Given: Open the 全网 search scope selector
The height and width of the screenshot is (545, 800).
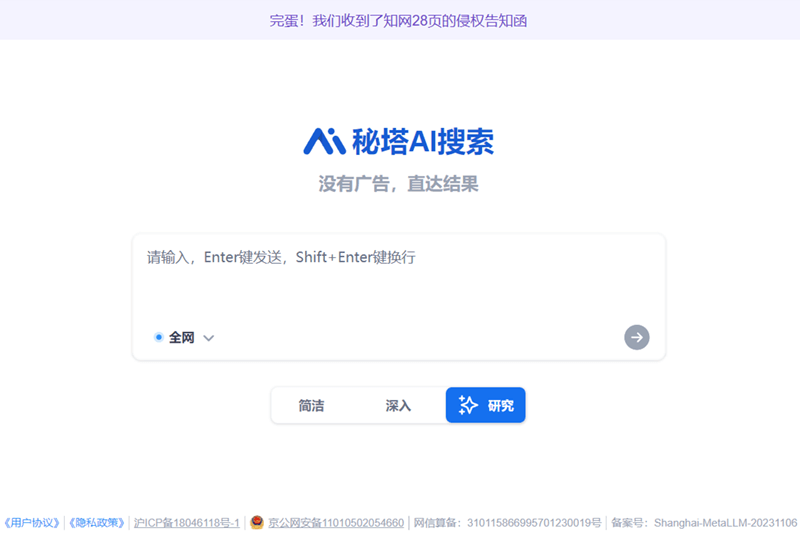Looking at the screenshot, I should (x=184, y=337).
